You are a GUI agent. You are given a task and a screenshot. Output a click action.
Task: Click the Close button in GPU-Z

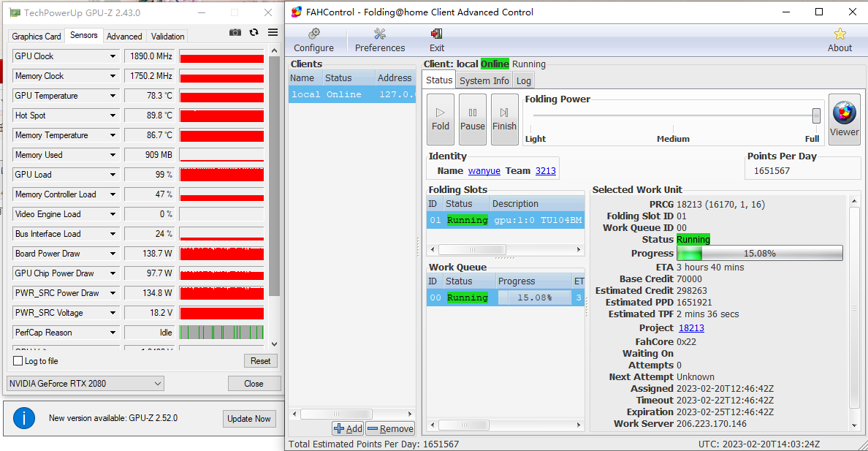coord(254,384)
